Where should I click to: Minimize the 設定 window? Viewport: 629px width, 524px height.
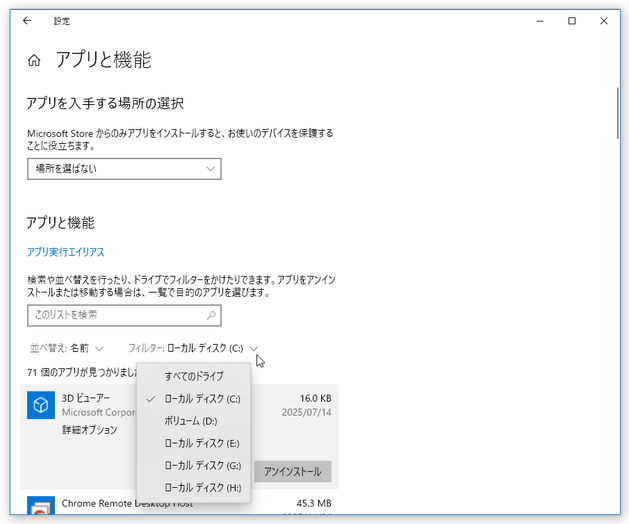(x=540, y=21)
